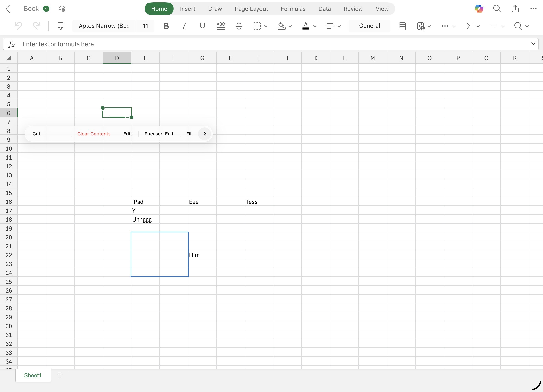
Task: Toggle Italic formatting
Action: coord(184,26)
